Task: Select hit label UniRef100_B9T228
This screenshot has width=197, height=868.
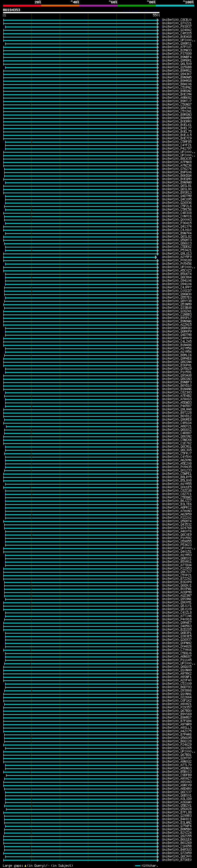Action: pyautogui.click(x=177, y=412)
